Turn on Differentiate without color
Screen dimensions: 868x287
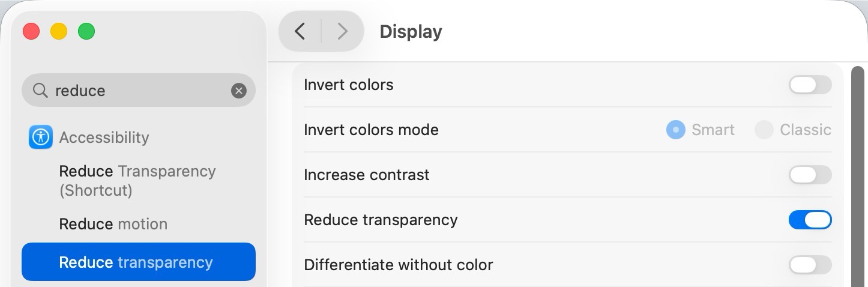[810, 265]
